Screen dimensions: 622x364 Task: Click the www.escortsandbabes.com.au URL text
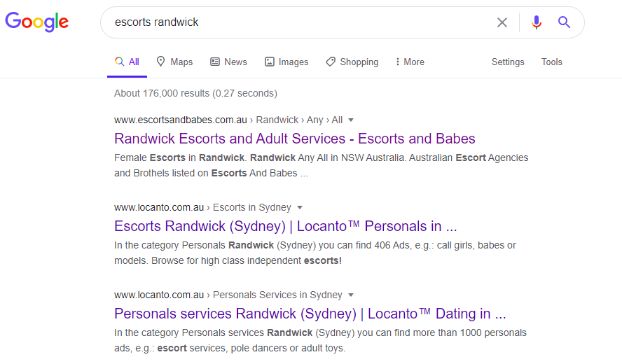point(181,120)
